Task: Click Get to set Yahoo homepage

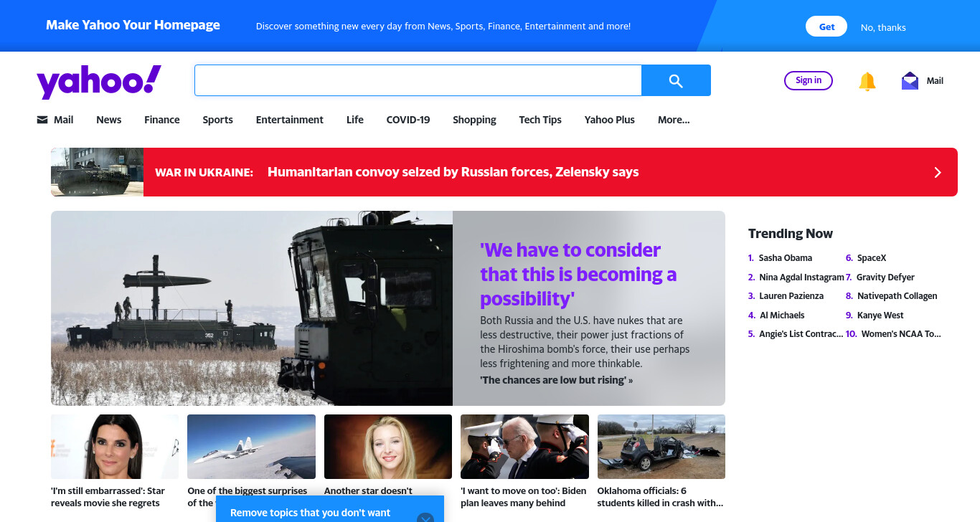Action: click(x=826, y=27)
